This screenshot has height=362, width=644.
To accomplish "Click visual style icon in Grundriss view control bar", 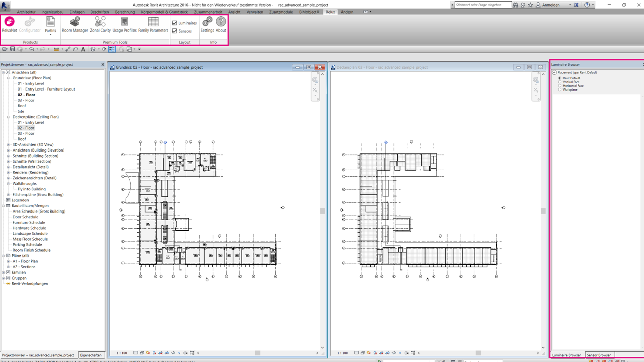I will click(142, 353).
